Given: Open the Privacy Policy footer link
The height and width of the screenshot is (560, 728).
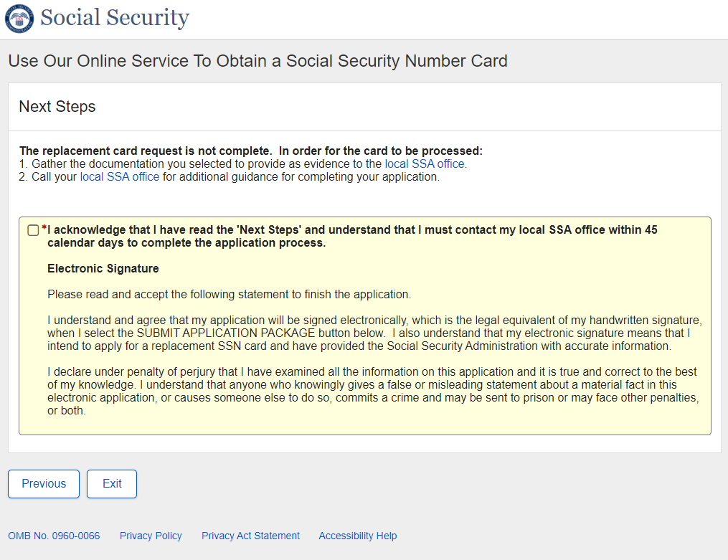Looking at the screenshot, I should click(151, 536).
